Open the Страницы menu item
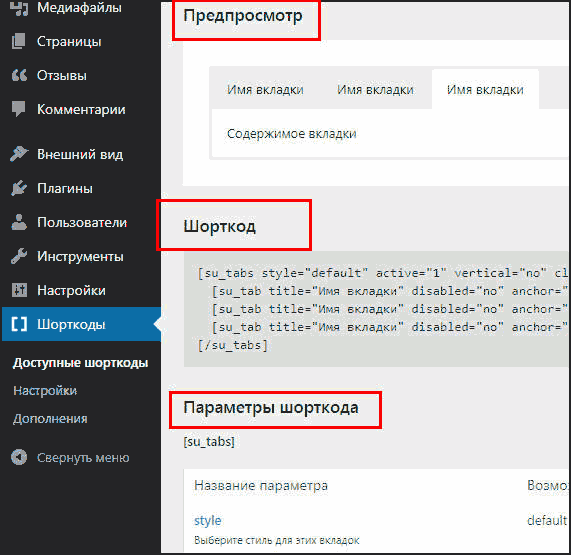571x555 pixels. tap(69, 42)
